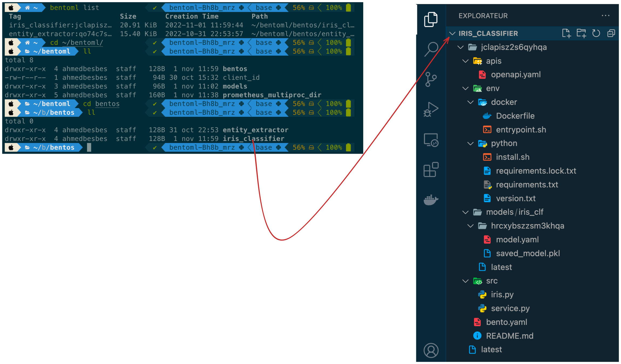The image size is (621, 364).
Task: Open service.py file
Action: point(510,308)
